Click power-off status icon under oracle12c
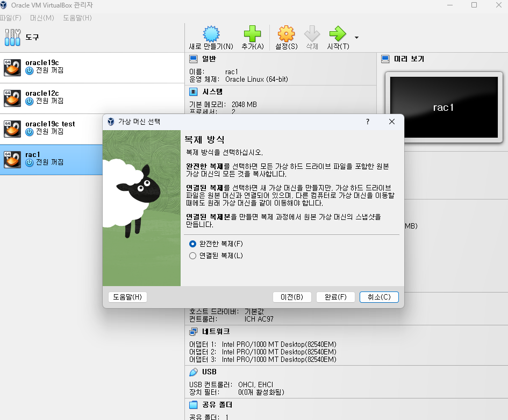The width and height of the screenshot is (508, 420). pos(30,102)
